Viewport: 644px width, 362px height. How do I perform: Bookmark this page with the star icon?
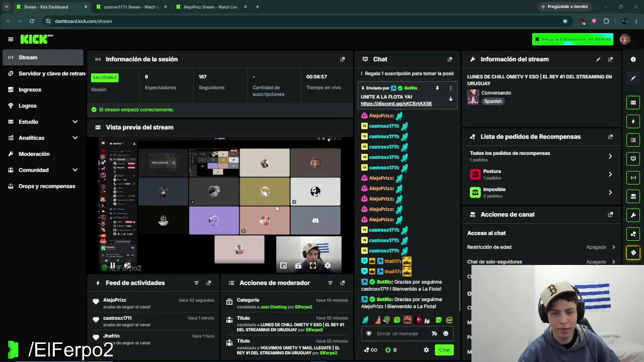(x=565, y=21)
